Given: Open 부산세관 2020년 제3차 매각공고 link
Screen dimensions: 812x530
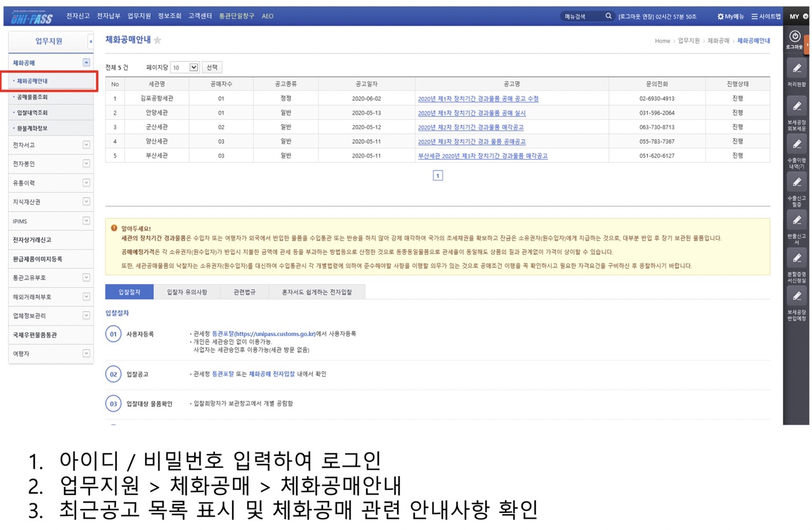Looking at the screenshot, I should [483, 156].
